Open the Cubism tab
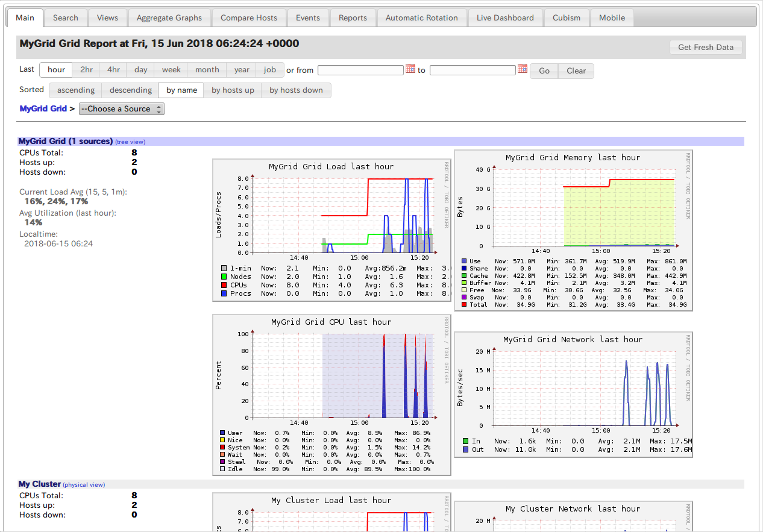Image resolution: width=763 pixels, height=532 pixels. (x=567, y=17)
